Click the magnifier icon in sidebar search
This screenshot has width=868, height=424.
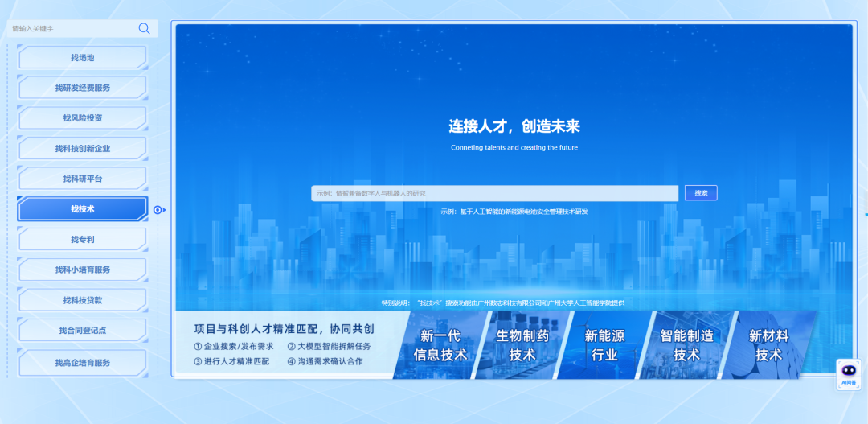coord(144,28)
